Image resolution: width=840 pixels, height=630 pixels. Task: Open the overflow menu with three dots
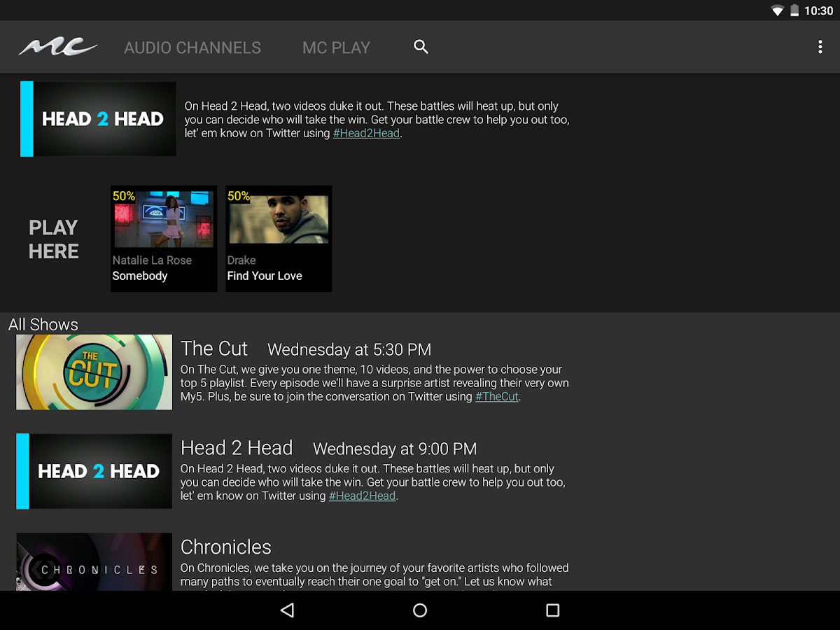tap(820, 47)
